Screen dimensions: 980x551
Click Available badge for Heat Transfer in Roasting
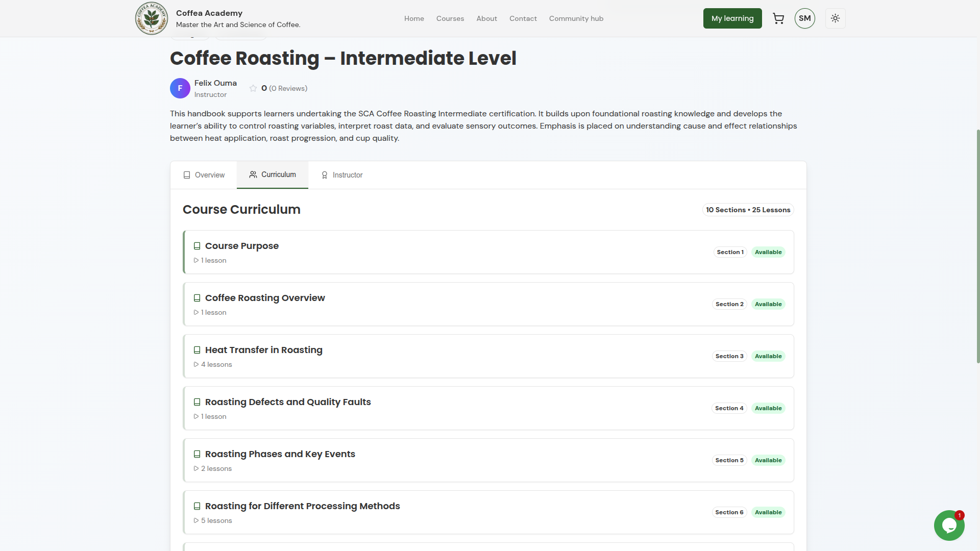point(768,356)
